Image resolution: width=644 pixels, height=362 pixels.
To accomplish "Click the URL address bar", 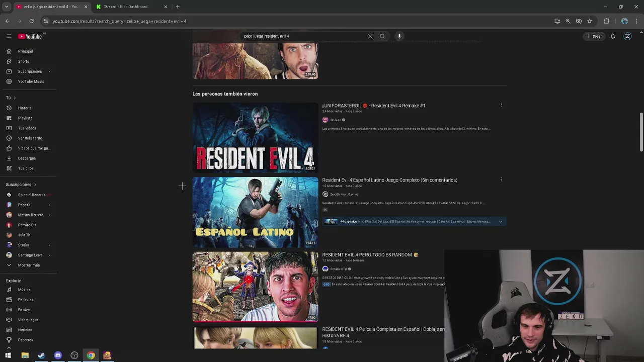I will coord(297,21).
